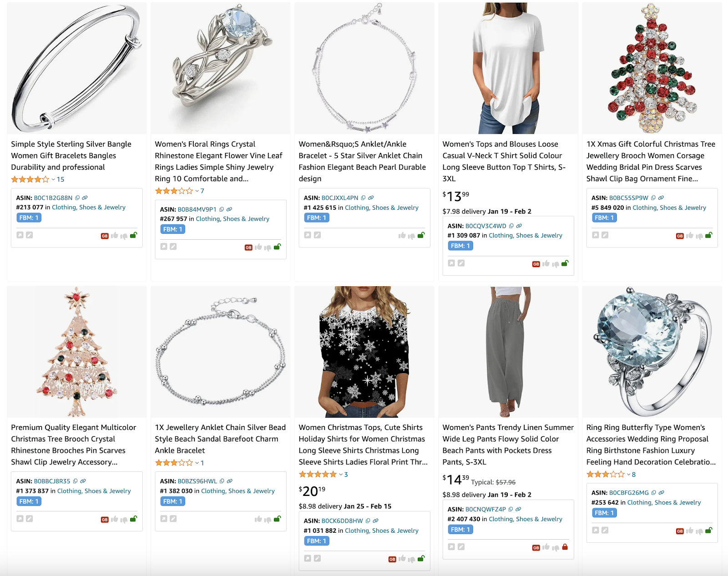Expand the ratings dropdown showing 15 reviews
The height and width of the screenshot is (576, 728).
click(53, 179)
